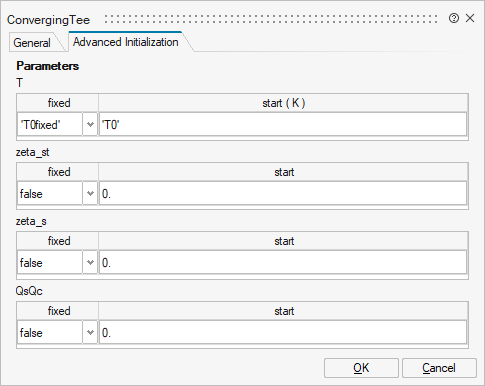Click the zeta_s start input field
The height and width of the screenshot is (386, 485).
[283, 262]
